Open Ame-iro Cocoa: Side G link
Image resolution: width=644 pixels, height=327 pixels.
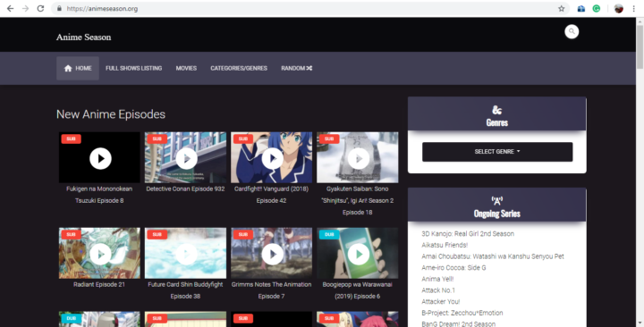click(453, 267)
